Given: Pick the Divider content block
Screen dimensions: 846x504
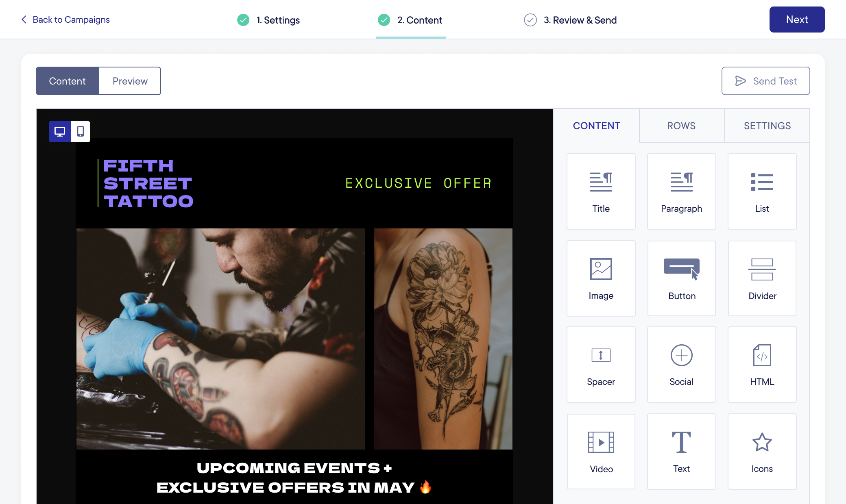Looking at the screenshot, I should click(x=762, y=278).
